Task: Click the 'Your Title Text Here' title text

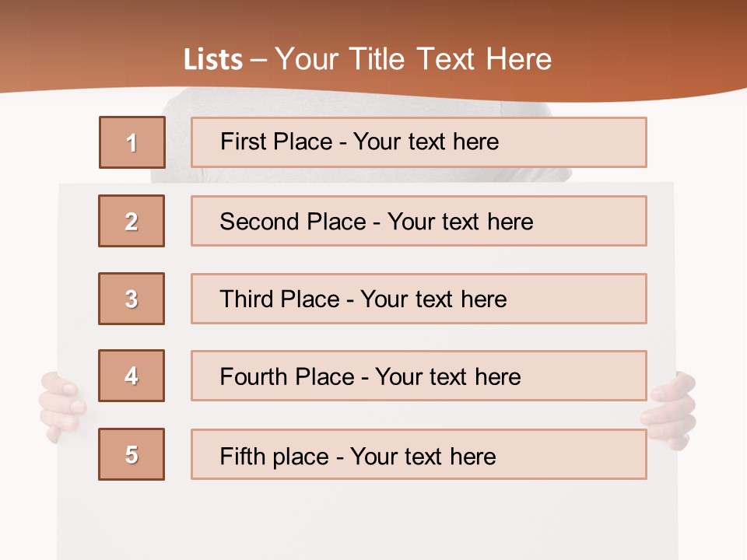Action: click(413, 59)
